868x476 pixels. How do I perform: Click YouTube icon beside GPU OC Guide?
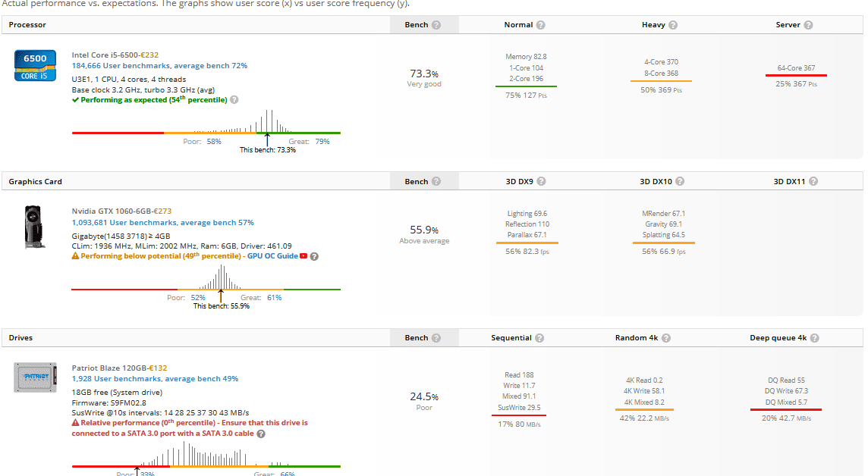click(303, 256)
